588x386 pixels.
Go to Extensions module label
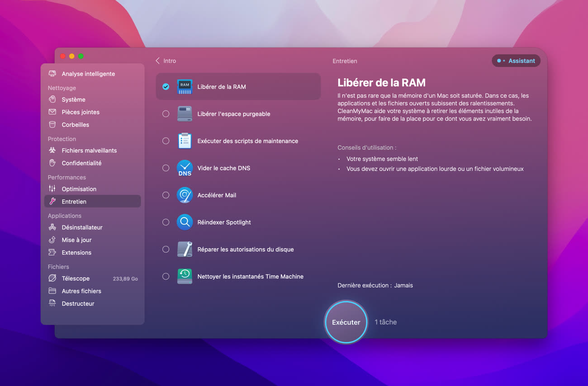point(76,253)
